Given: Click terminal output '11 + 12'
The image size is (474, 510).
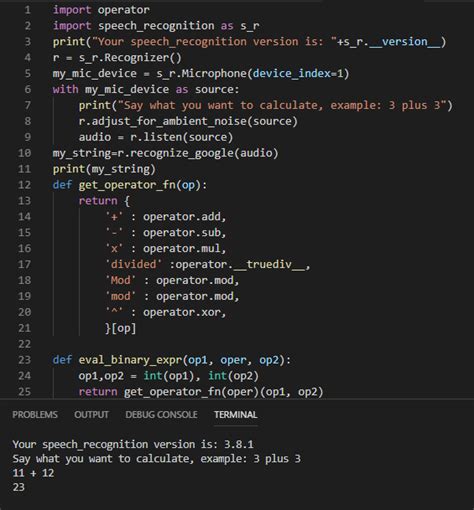Looking at the screenshot, I should coord(33,473).
